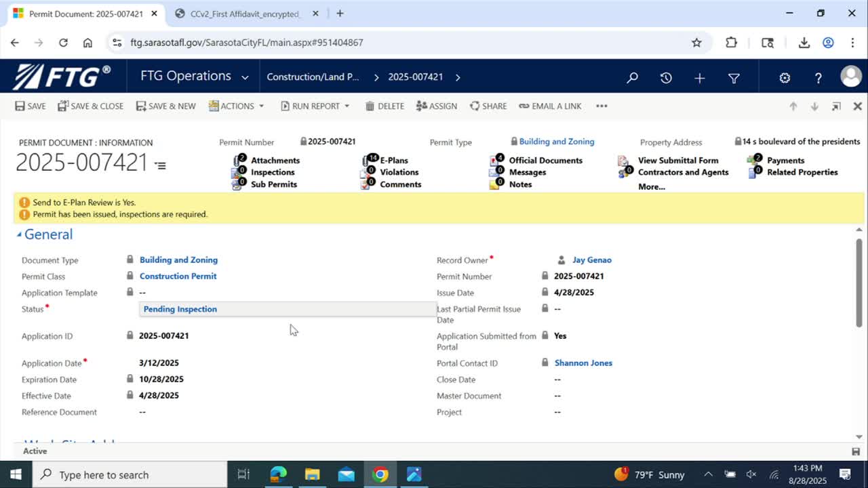
Task: Click the plus icon to create new record
Action: point(700,78)
